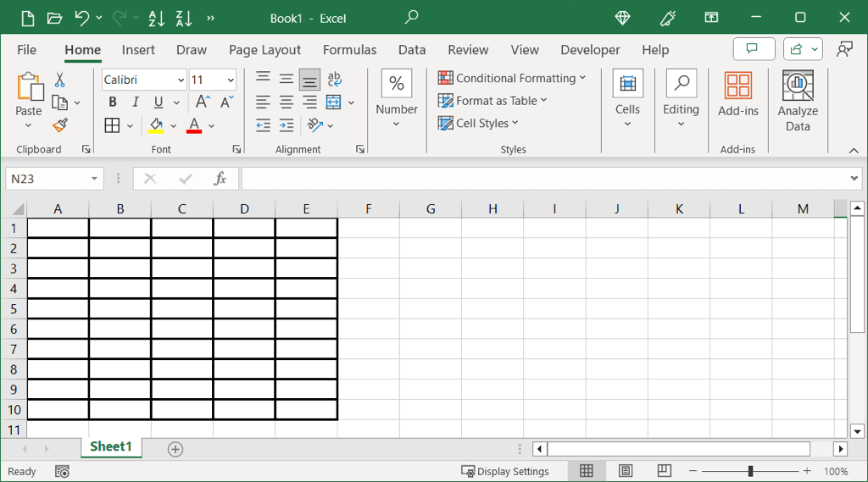Click Increase Font Size icon
868x482 pixels.
203,102
